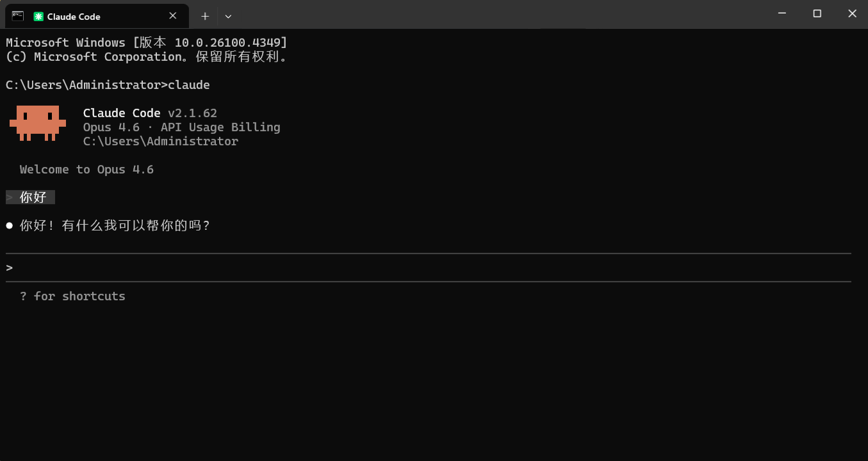Click the command line showing "claude"
The image size is (868, 461).
(108, 85)
